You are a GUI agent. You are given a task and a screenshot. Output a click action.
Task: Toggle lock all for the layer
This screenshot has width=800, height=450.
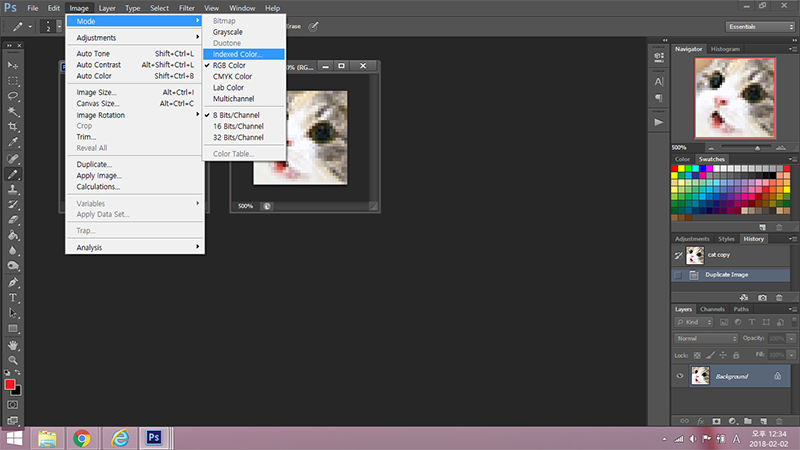(x=736, y=355)
